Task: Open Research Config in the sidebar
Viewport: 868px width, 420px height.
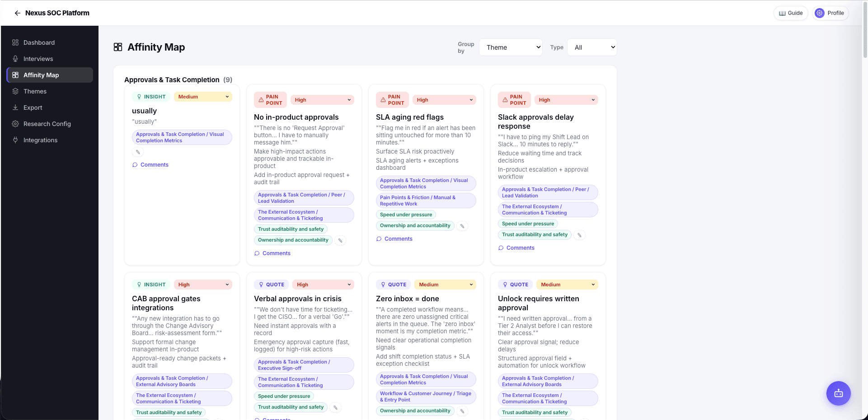Action: coord(50,124)
